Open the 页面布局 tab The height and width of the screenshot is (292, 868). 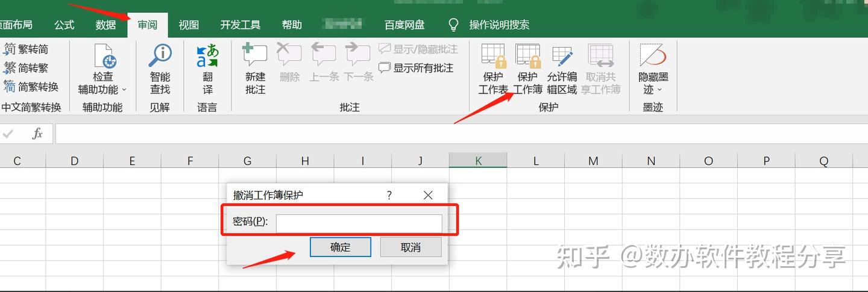click(x=15, y=25)
